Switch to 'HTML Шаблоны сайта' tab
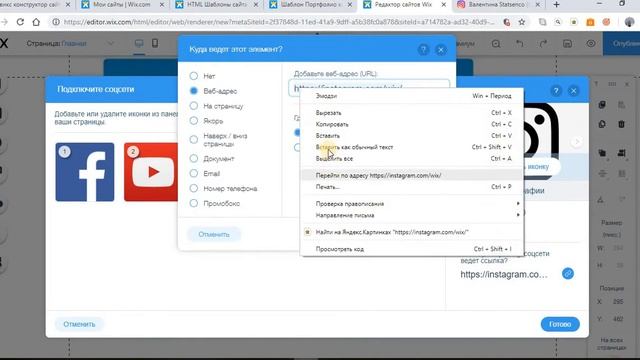 tap(216, 5)
